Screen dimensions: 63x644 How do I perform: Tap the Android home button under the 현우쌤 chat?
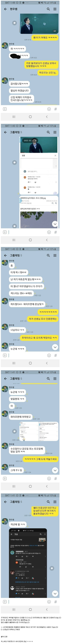pyautogui.click(x=30, y=117)
